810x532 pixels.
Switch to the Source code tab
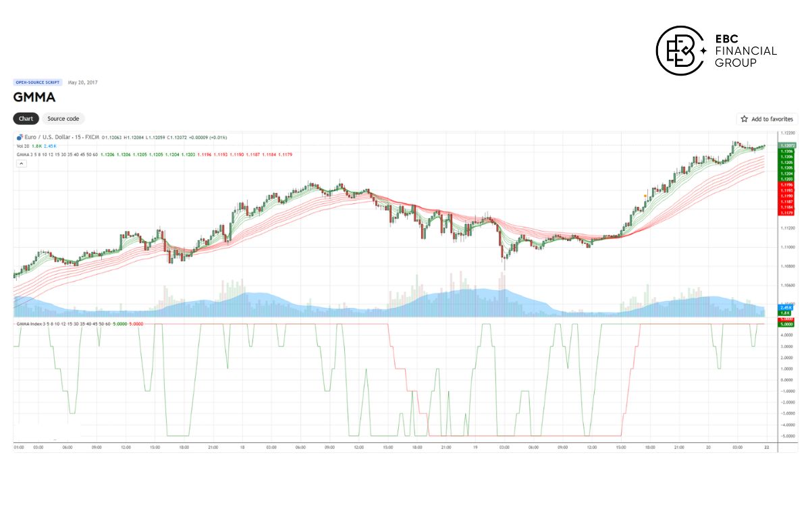point(63,119)
